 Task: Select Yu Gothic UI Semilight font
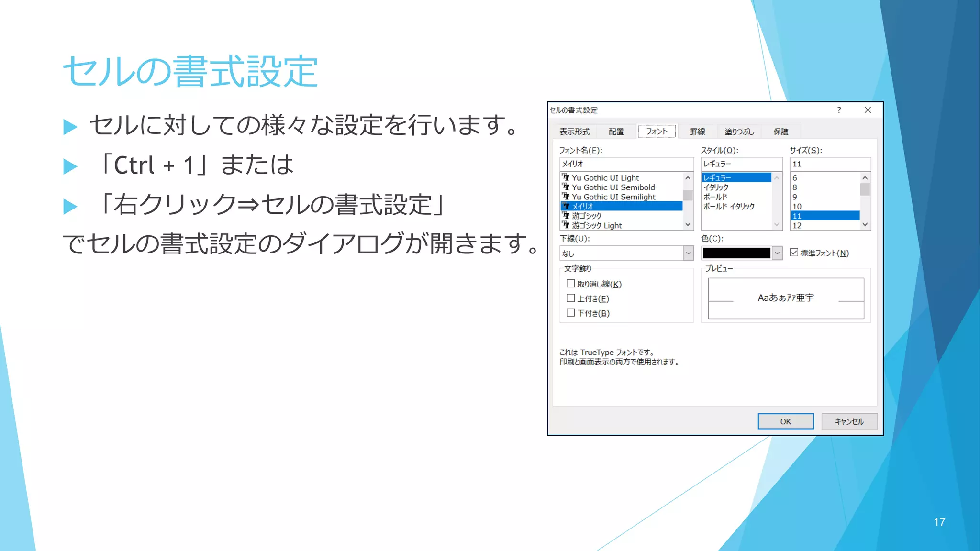point(622,197)
